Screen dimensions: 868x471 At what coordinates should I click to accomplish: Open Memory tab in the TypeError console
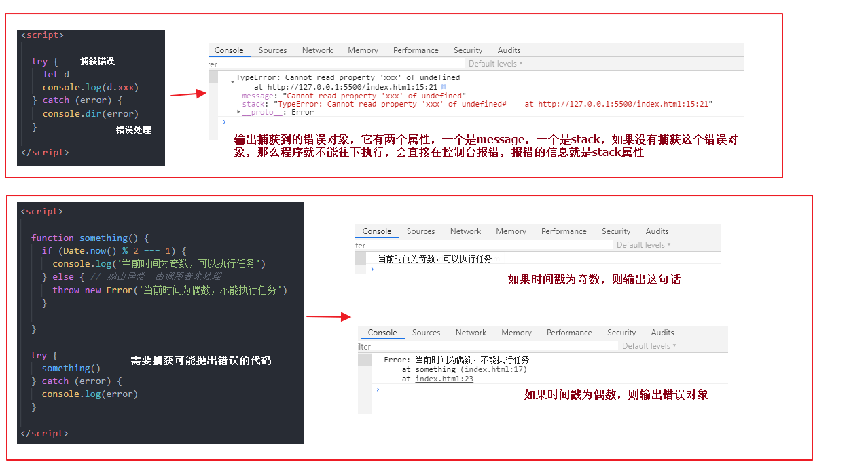[363, 50]
